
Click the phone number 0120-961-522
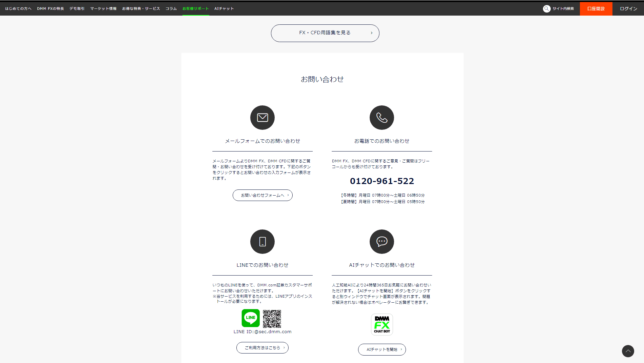[x=382, y=181]
